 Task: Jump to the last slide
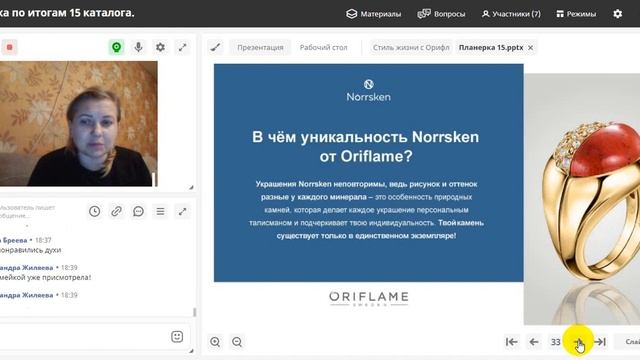pos(600,342)
